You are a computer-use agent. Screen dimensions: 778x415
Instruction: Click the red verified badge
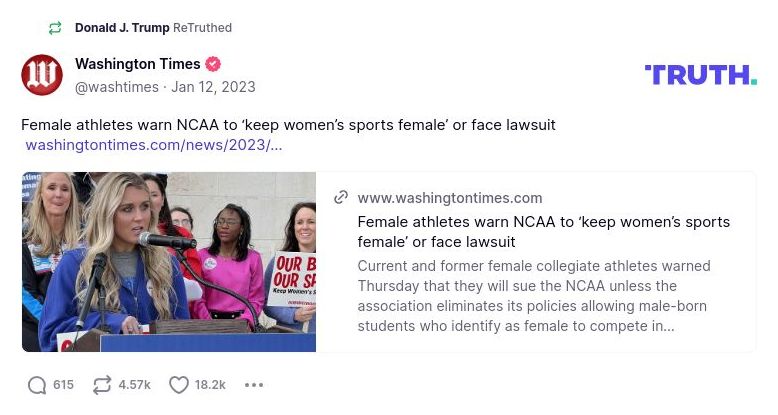pos(213,64)
